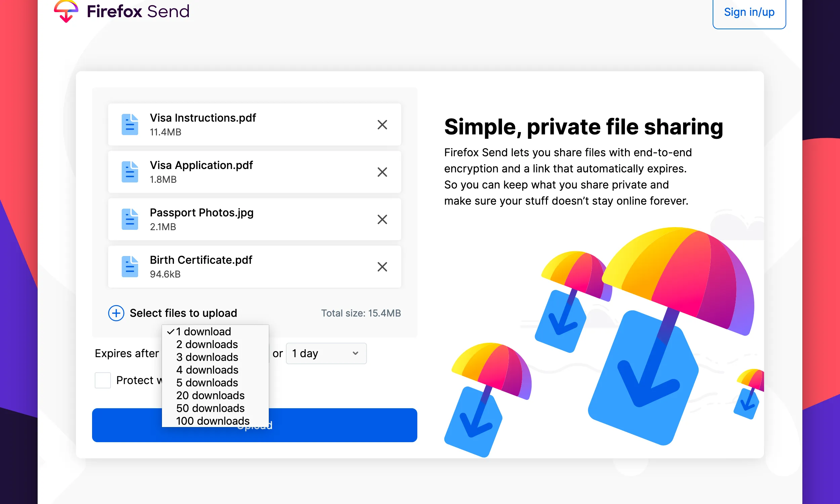Select 50 downloads option
840x504 pixels.
(x=215, y=408)
